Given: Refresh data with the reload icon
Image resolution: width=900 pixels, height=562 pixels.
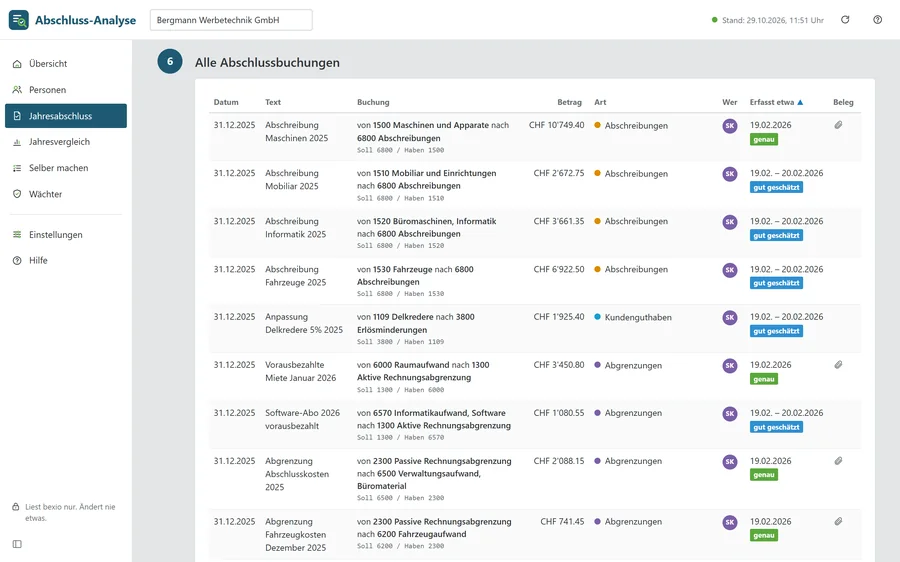Looking at the screenshot, I should (845, 20).
